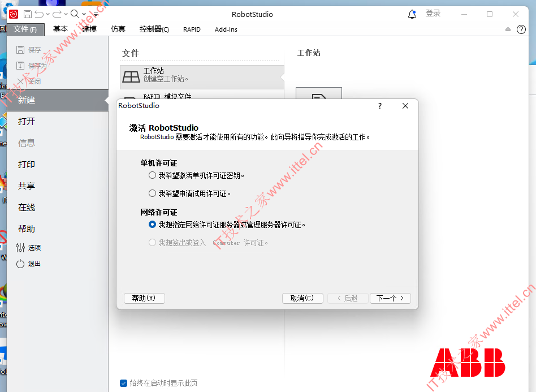536x392 pixels.
Task: Open the help question mark icon in the ribbon
Action: click(521, 29)
